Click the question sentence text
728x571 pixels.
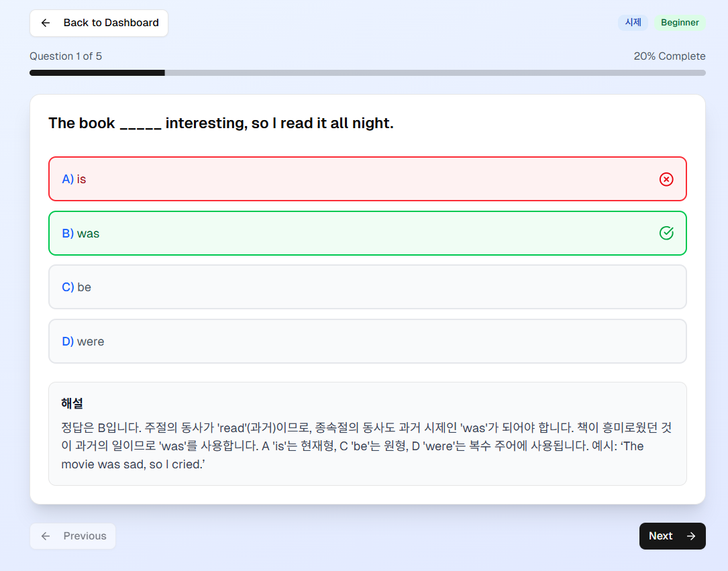(x=221, y=123)
